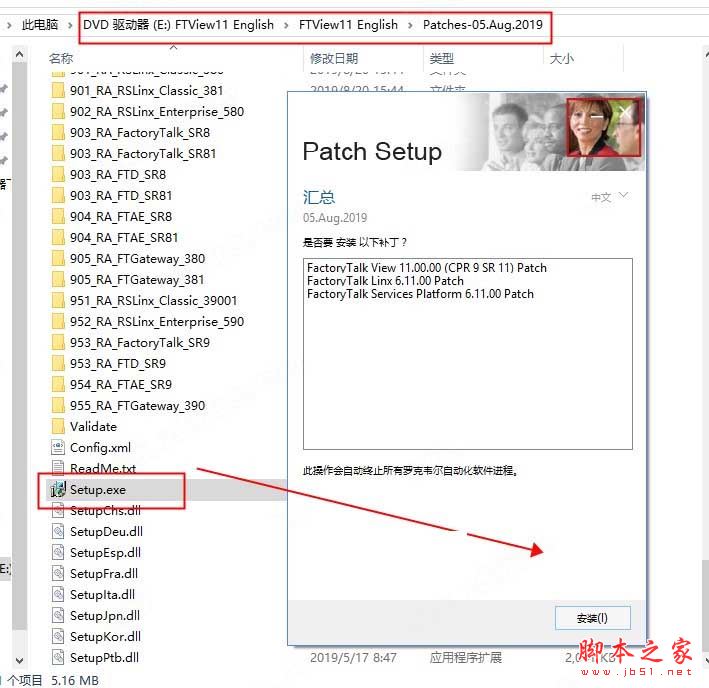
Task: Sort files by the 大小 column header
Action: point(561,58)
